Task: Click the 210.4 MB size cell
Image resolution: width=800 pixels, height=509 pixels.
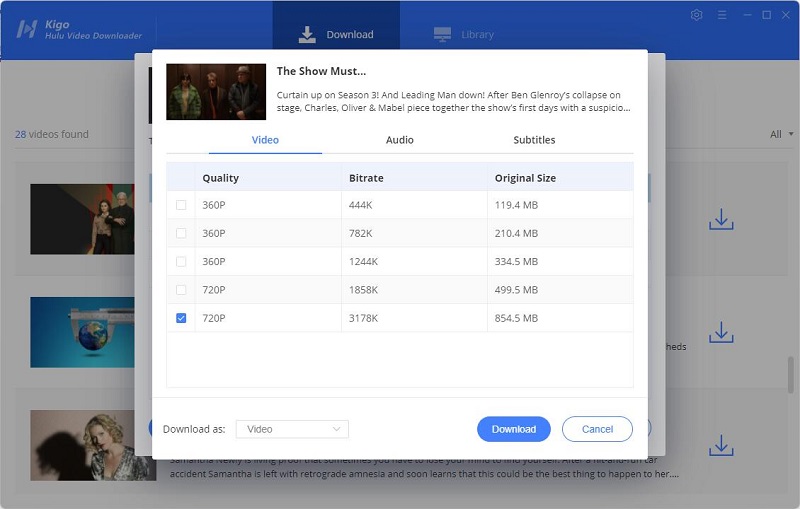Action: tap(560, 233)
